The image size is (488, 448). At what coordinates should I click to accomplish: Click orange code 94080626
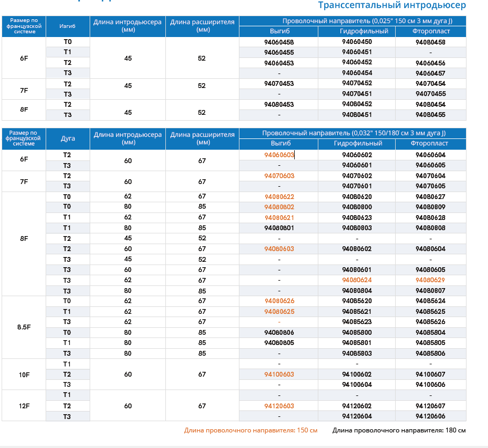[x=279, y=301]
